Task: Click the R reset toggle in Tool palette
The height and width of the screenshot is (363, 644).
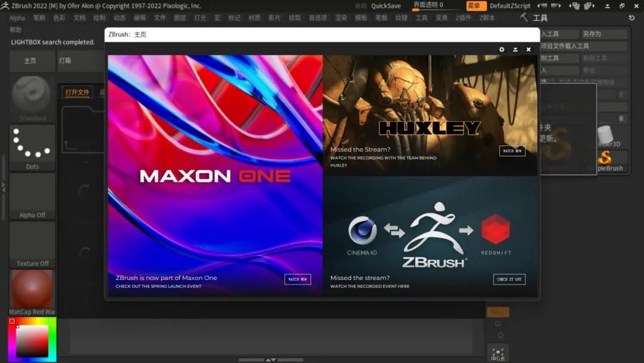Action: [621, 119]
